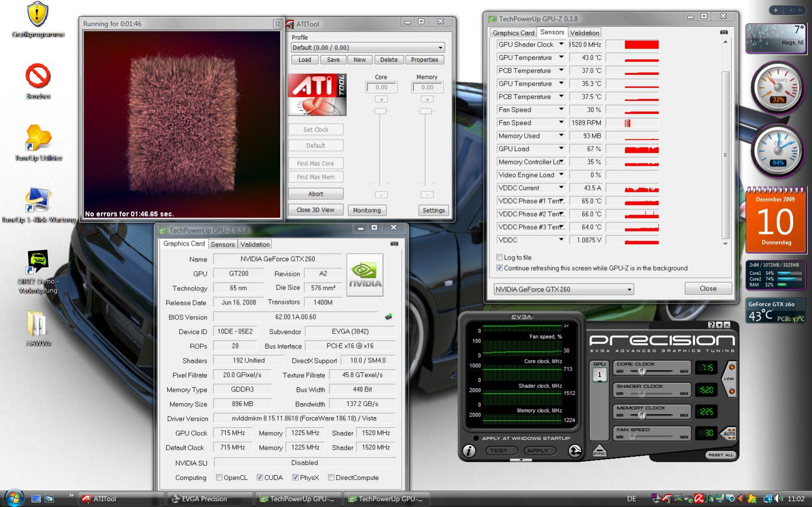Launch TuneUp Utilities from the desktop
Screen dimensions: 812x507
[38, 143]
